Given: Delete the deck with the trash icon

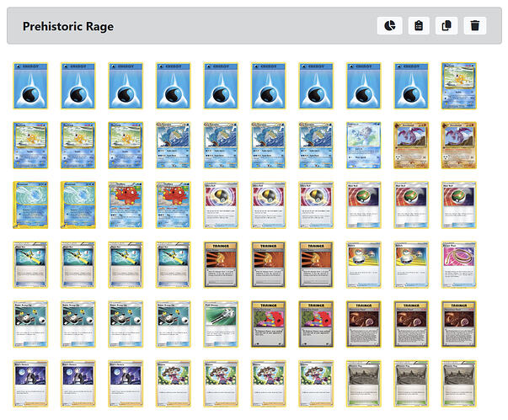Looking at the screenshot, I should point(474,25).
